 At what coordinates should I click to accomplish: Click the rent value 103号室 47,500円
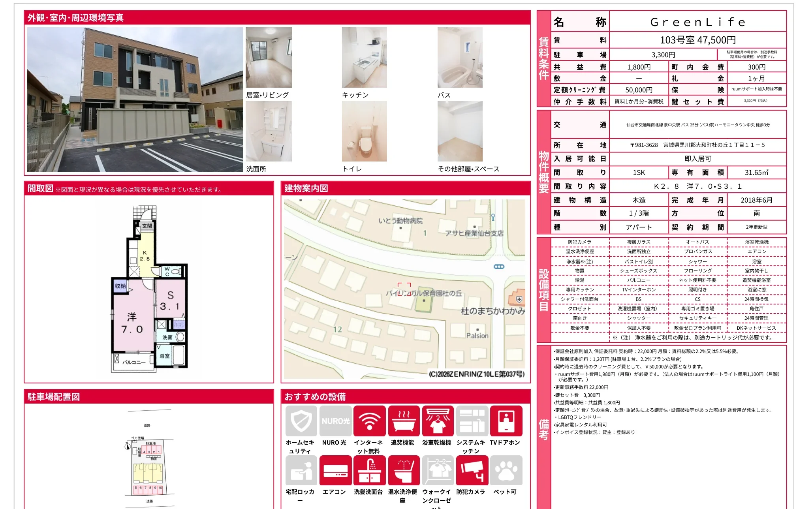click(698, 40)
